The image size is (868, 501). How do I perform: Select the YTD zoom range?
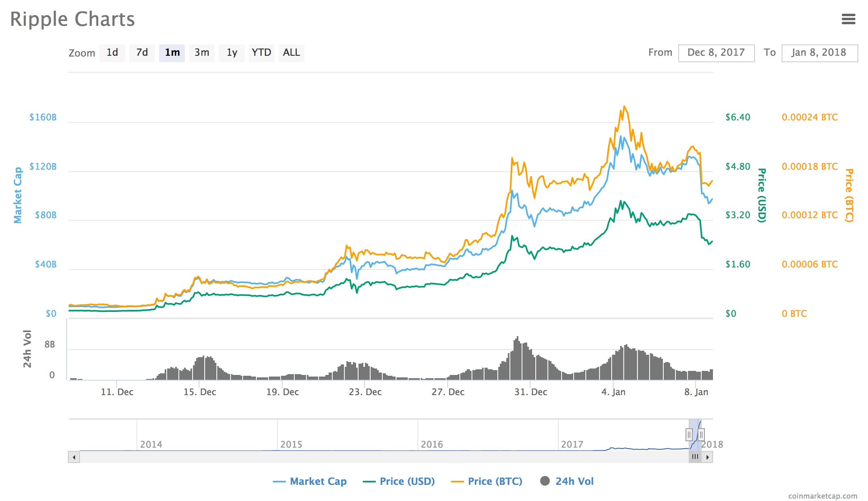point(262,53)
